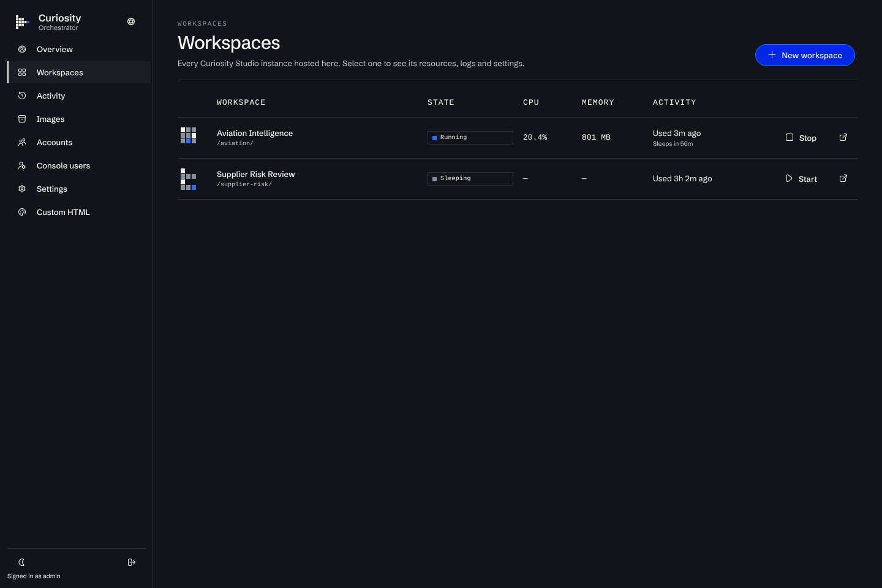Open Accounts from the sidebar
The height and width of the screenshot is (588, 882).
coord(79,142)
